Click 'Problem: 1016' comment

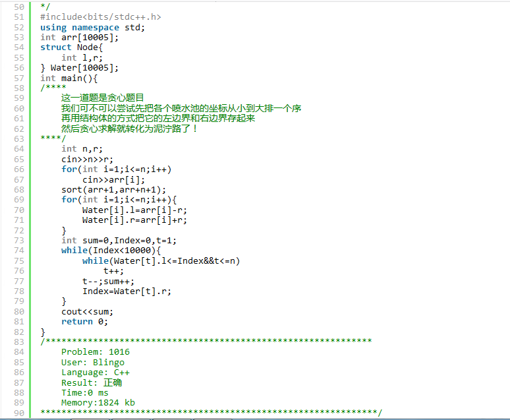pos(96,352)
